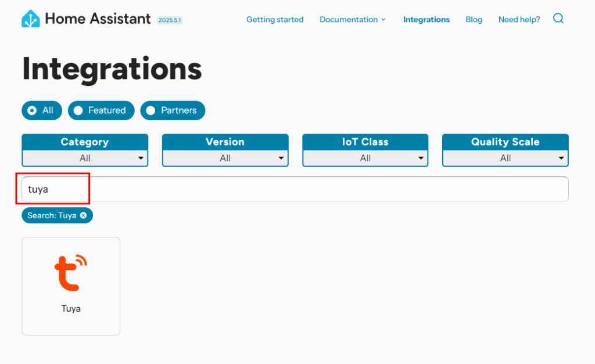Remove the Search: Tuya filter chip
This screenshot has height=364, width=595.
(x=83, y=215)
